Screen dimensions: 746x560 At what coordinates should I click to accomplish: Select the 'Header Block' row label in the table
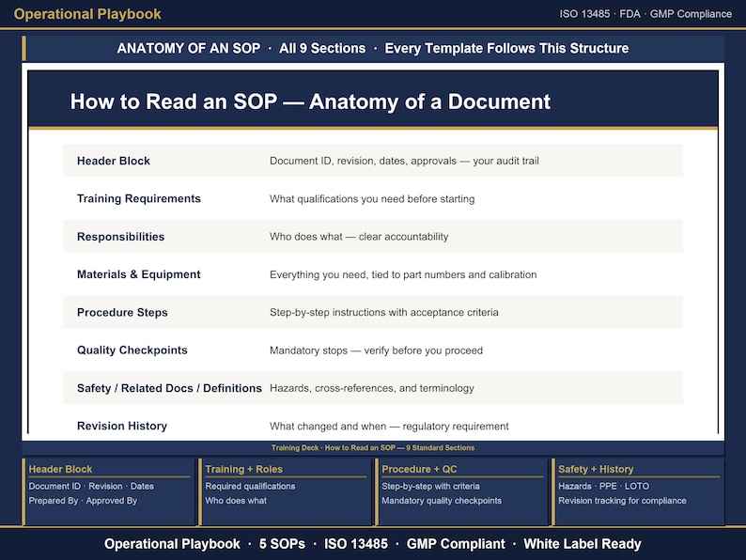pyautogui.click(x=114, y=161)
